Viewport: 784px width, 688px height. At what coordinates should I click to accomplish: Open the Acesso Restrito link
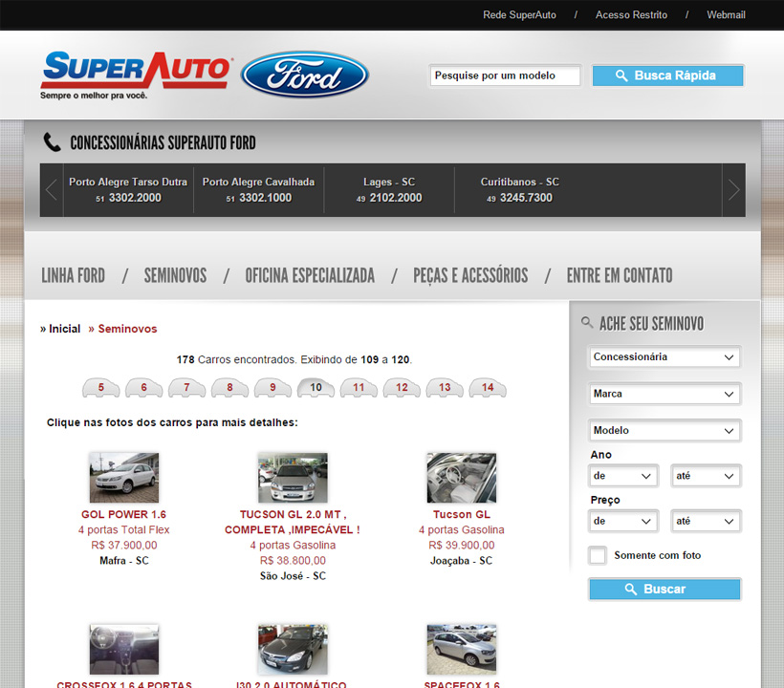[631, 15]
